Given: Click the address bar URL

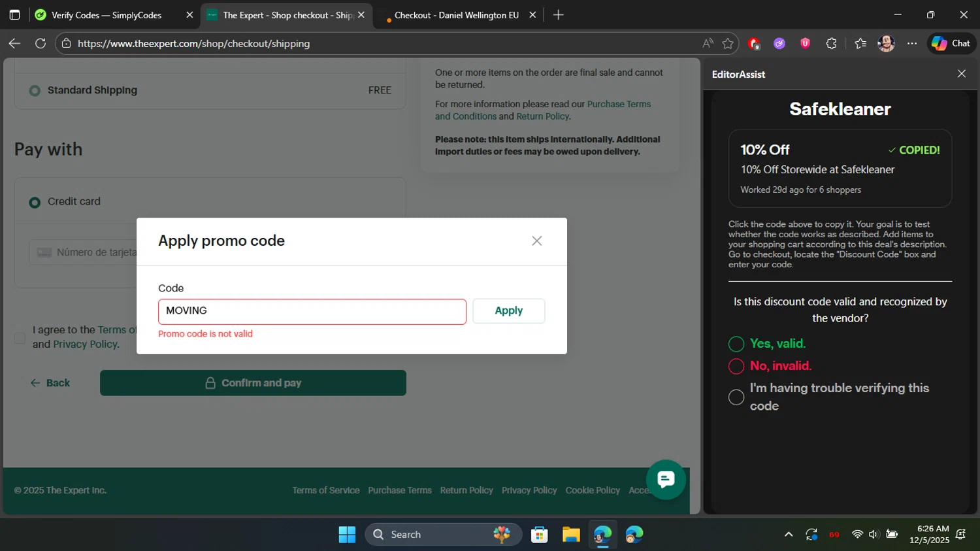Looking at the screenshot, I should coord(193,44).
